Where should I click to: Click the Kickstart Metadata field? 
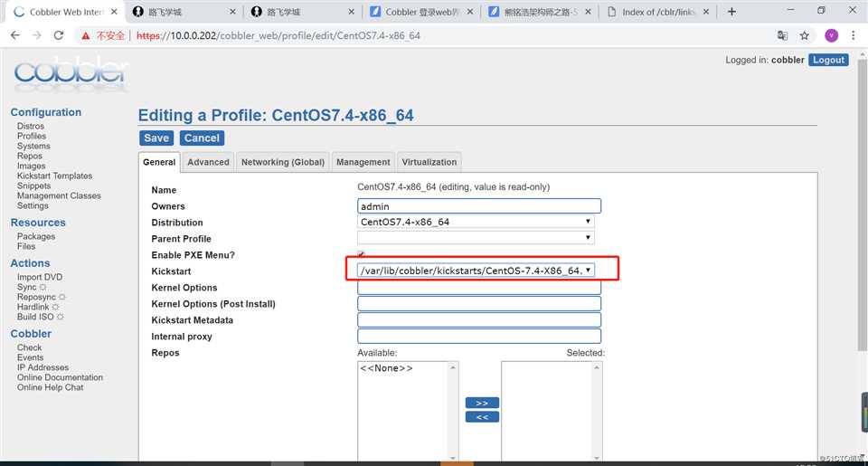[x=479, y=319]
